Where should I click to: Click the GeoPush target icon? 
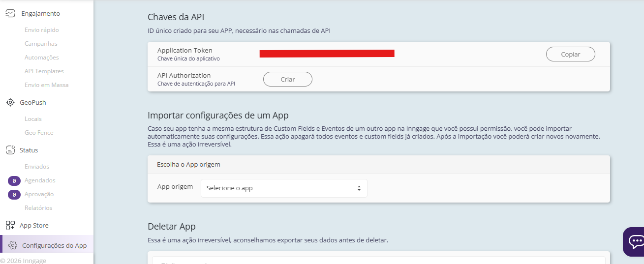point(10,102)
